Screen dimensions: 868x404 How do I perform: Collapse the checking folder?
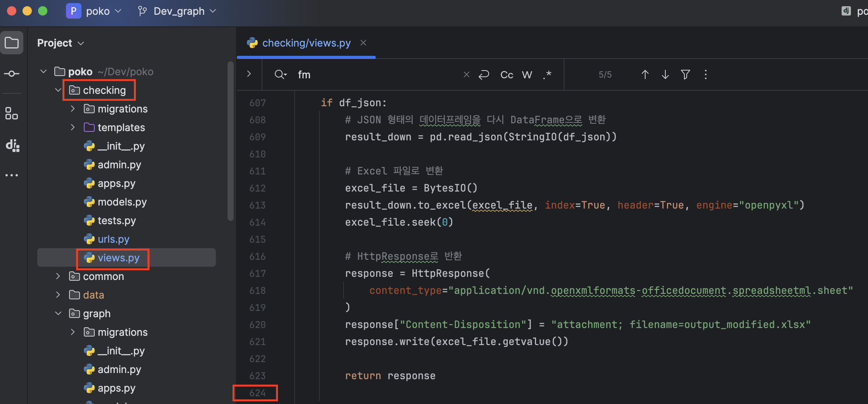pos(58,90)
